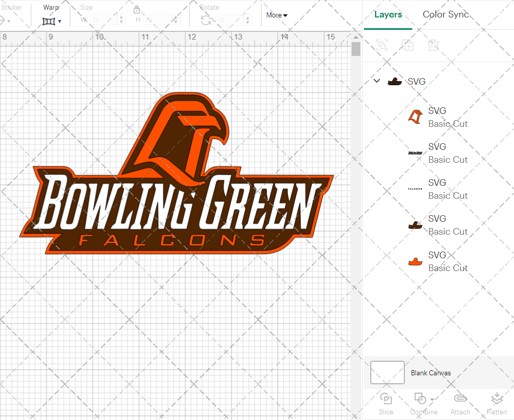This screenshot has height=420, width=514.
Task: Switch to the Color Sync tab
Action: pyautogui.click(x=446, y=14)
